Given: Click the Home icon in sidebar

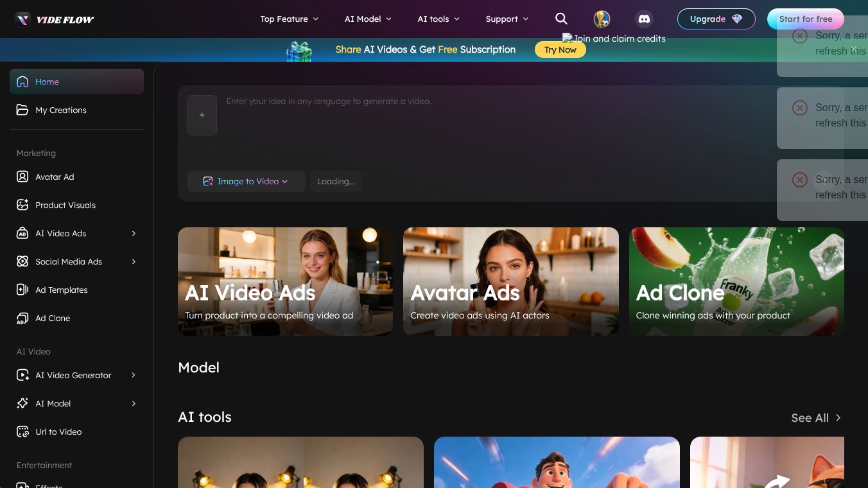Looking at the screenshot, I should point(22,82).
